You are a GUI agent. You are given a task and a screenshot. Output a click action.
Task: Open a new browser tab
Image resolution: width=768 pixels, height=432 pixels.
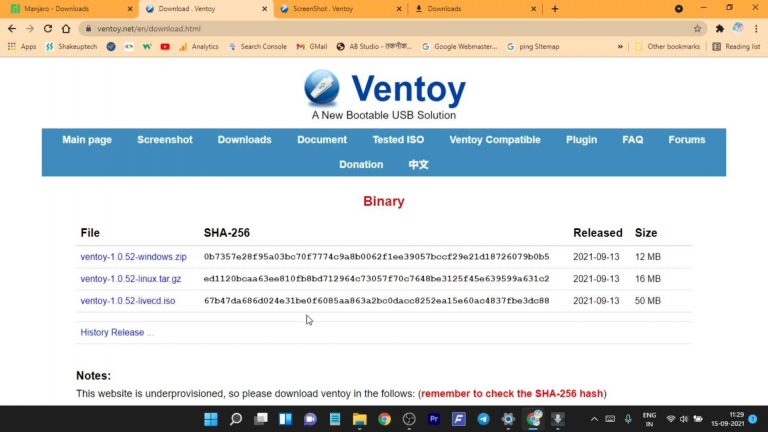point(555,9)
